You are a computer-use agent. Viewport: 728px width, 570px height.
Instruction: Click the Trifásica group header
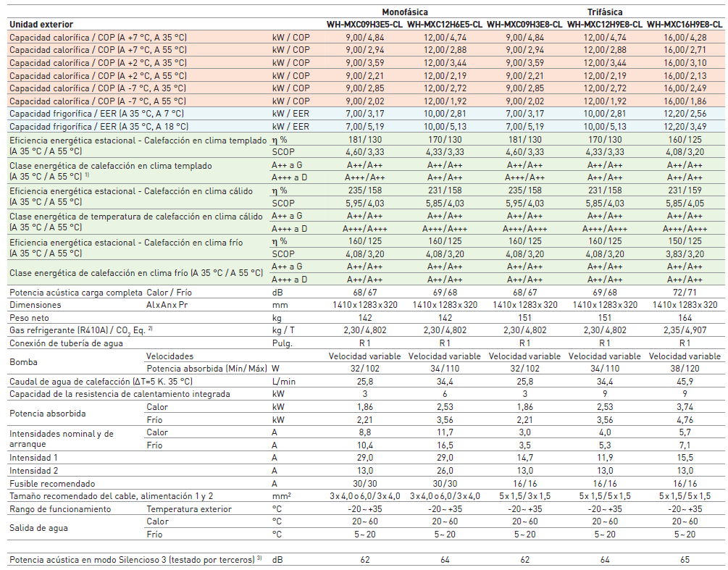coord(605,12)
